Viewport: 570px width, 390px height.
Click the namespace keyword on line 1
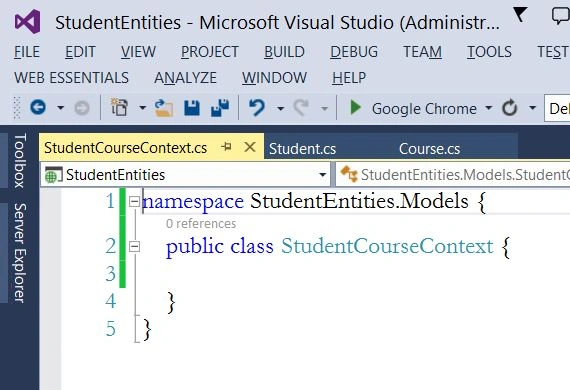193,202
